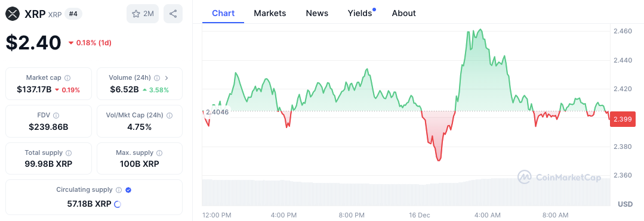
Task: Click Vol/Mkt Cap (24h) info icon
Action: [170, 116]
